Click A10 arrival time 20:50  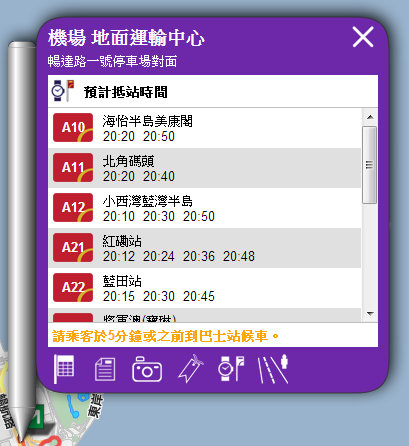159,137
